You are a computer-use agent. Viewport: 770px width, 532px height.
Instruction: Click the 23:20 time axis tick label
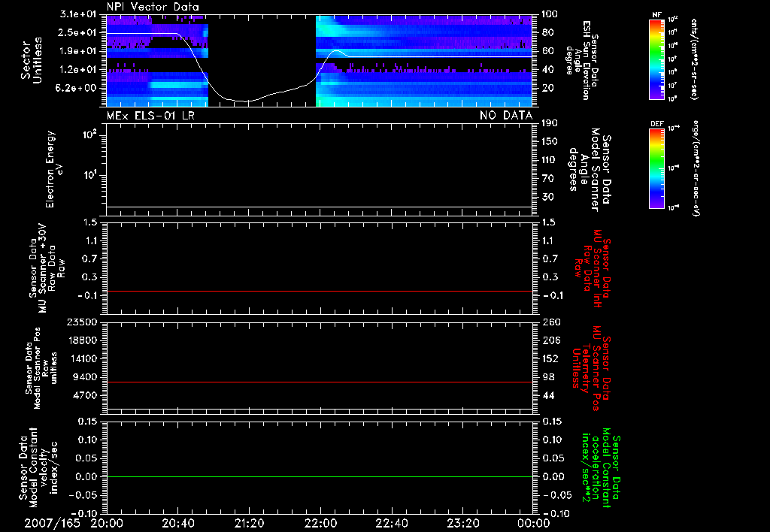(462, 522)
